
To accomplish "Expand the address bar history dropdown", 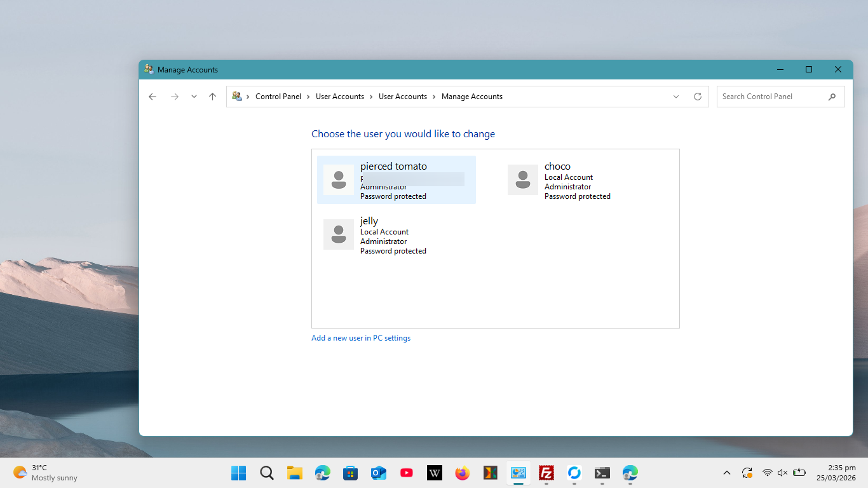I will [x=676, y=97].
